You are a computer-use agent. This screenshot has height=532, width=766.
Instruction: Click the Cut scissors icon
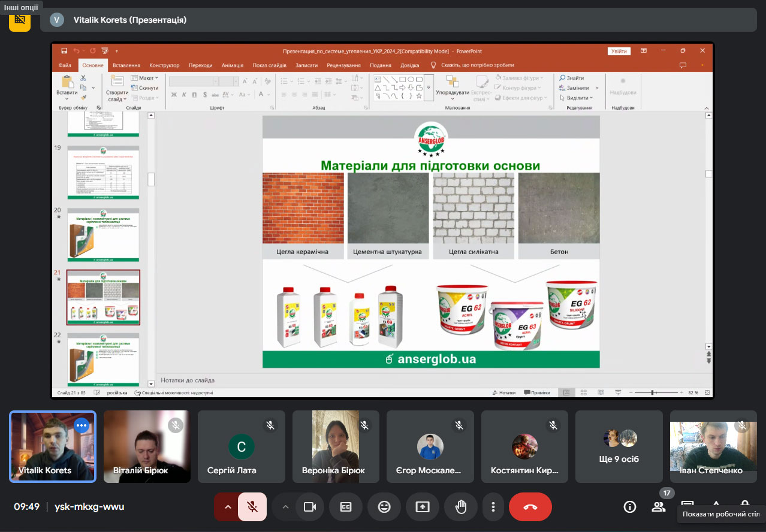[x=83, y=78]
